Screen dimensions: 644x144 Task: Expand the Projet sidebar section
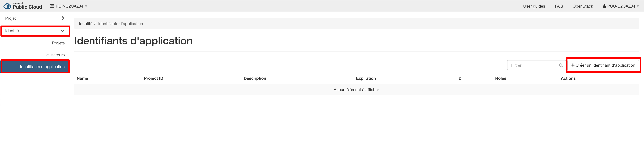tap(35, 18)
